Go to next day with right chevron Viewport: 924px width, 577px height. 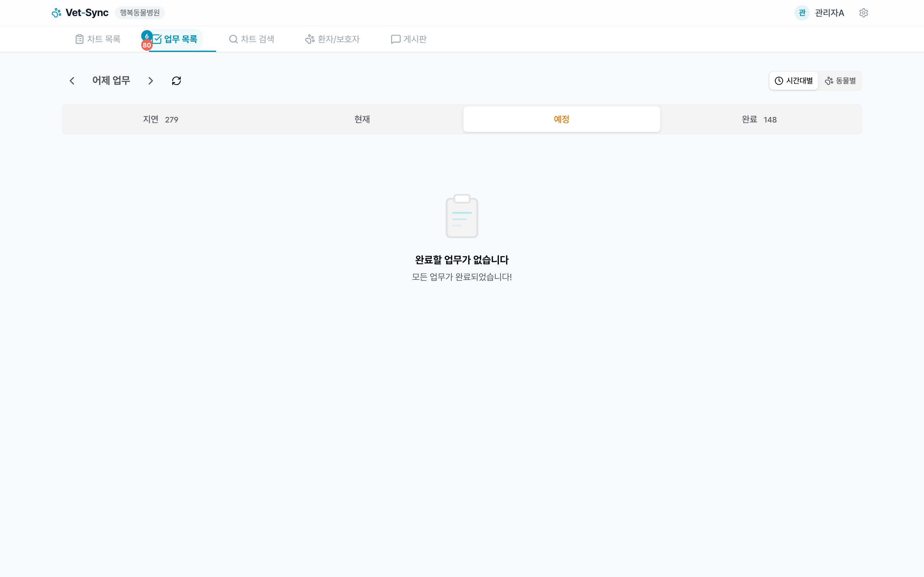(x=151, y=80)
